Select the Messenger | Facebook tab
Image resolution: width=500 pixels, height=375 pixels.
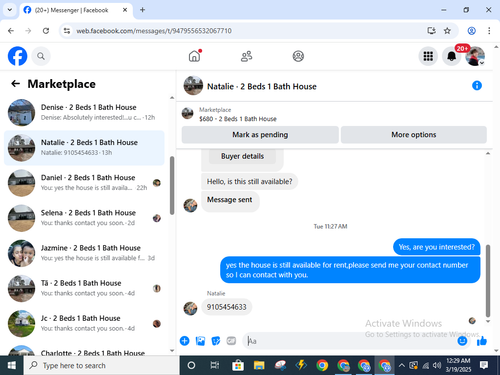(x=71, y=10)
